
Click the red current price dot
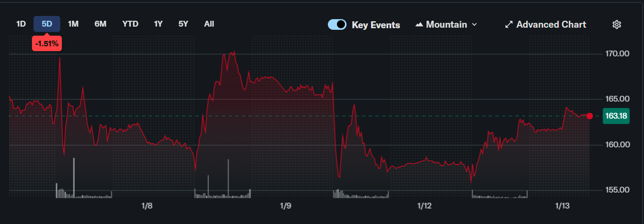click(x=589, y=116)
